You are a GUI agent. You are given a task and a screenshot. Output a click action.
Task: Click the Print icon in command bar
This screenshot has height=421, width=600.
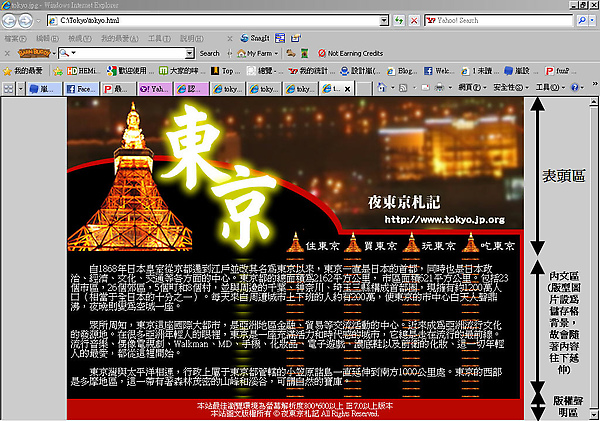[440, 88]
